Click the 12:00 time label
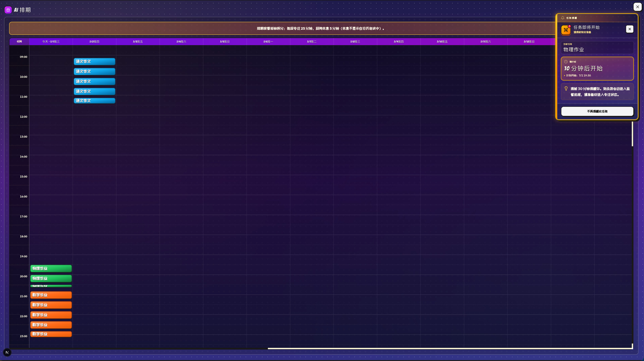This screenshot has height=361, width=644. tap(23, 117)
